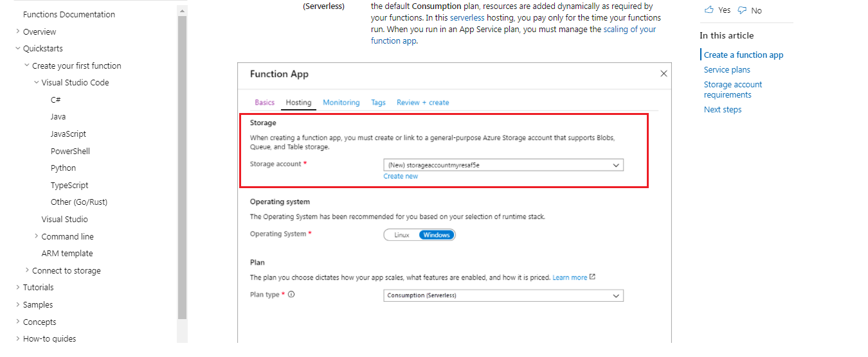The width and height of the screenshot is (868, 357).
Task: Open the C# quickstart
Action: click(x=56, y=100)
